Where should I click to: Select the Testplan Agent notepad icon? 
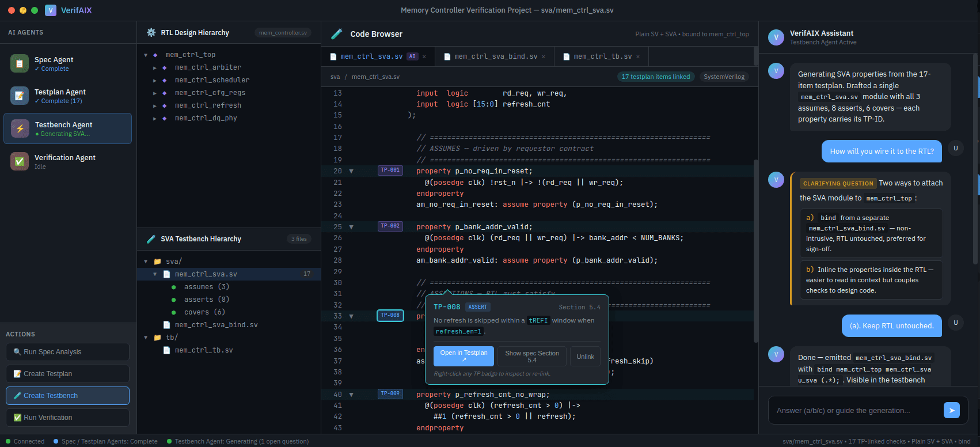point(20,96)
